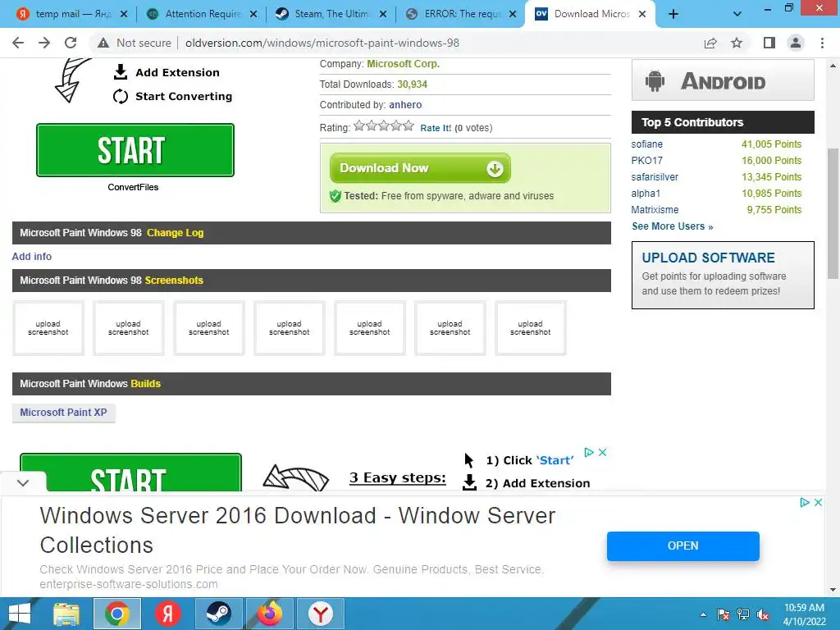Close the ERROR request tab
Screen dimensions: 840x630
pyautogui.click(x=513, y=15)
